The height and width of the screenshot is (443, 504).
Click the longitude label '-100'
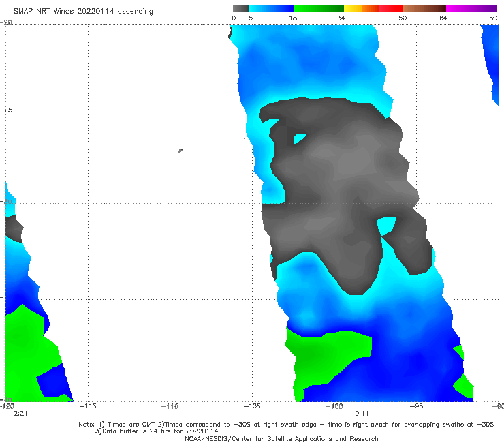pyautogui.click(x=334, y=406)
